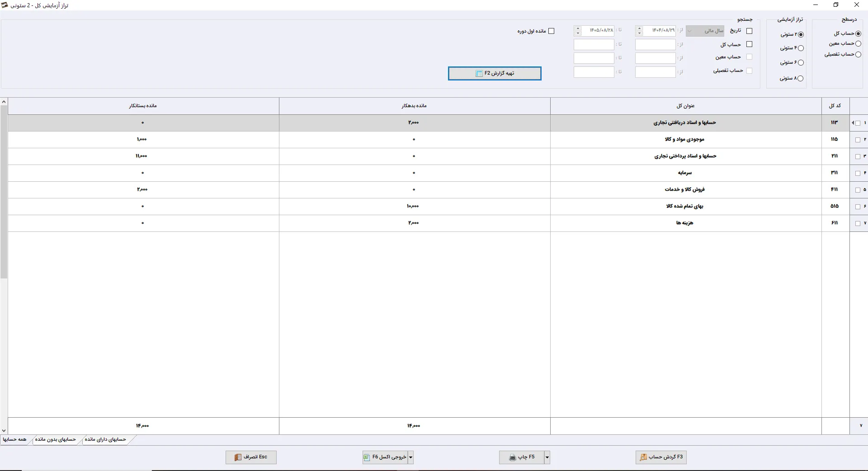Select the فروش کالا و خدمات row title
This screenshot has height=471, width=868.
tap(684, 189)
